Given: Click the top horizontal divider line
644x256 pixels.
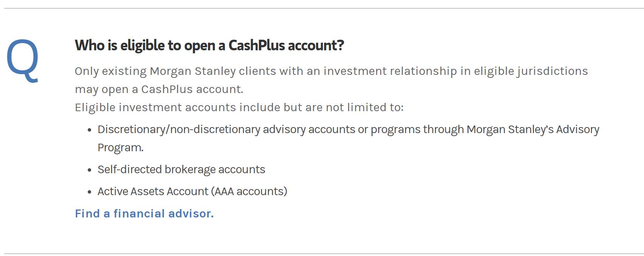Looking at the screenshot, I should pos(322,8).
